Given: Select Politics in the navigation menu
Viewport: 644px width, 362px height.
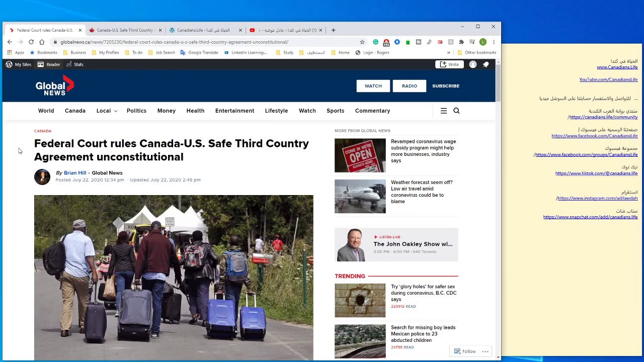Looking at the screenshot, I should 136,111.
